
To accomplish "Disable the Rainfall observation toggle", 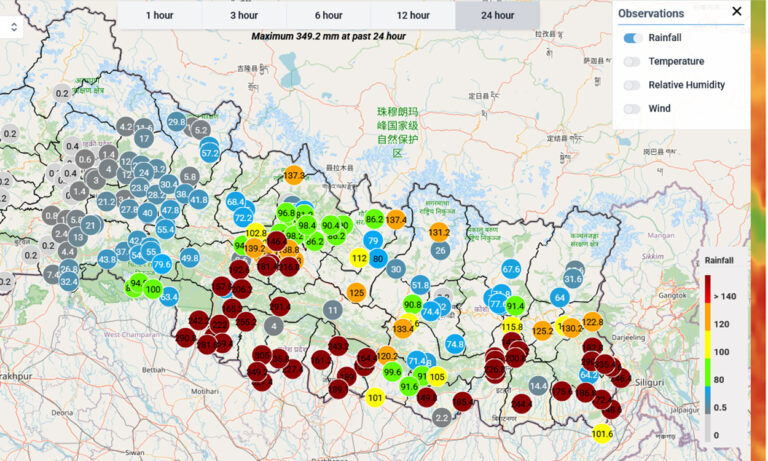I will pos(632,38).
